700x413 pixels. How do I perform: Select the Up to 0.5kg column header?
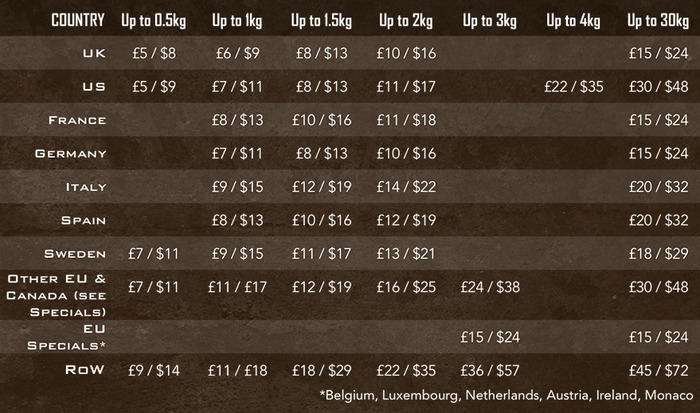pyautogui.click(x=154, y=21)
